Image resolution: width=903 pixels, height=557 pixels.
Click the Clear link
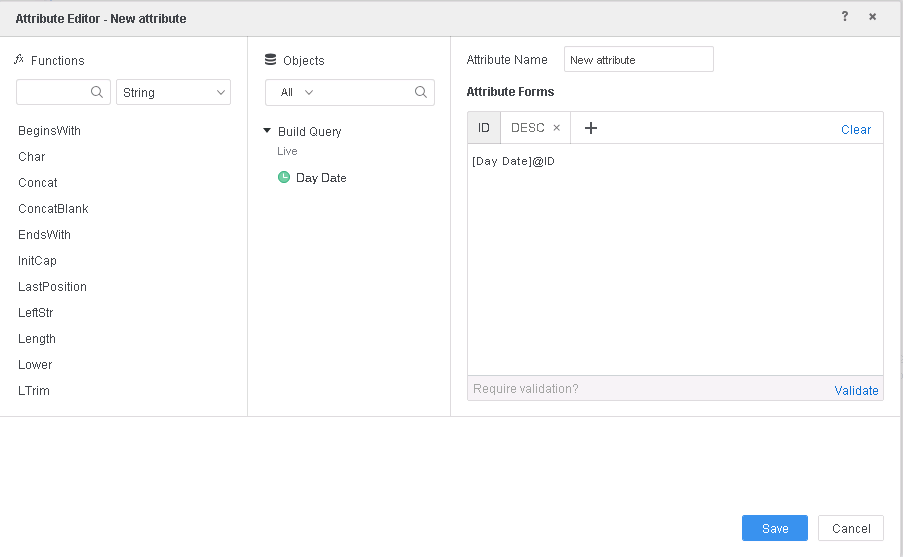click(x=855, y=129)
